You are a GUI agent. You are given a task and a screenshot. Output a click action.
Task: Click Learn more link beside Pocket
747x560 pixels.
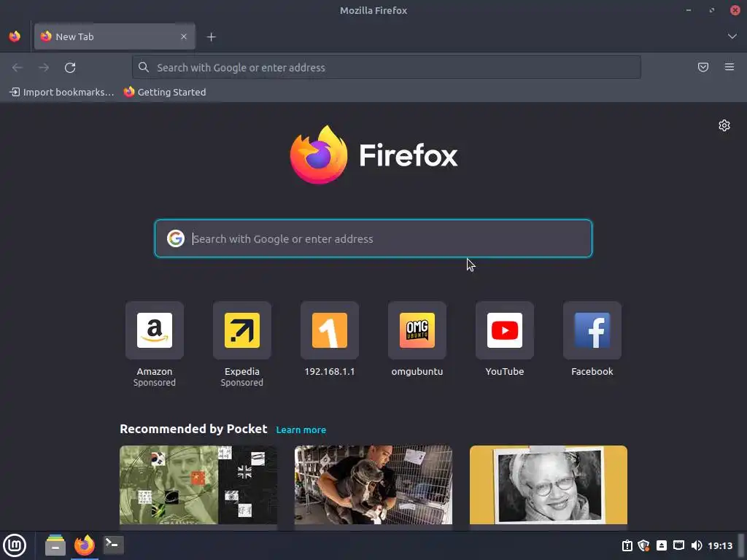click(x=301, y=429)
